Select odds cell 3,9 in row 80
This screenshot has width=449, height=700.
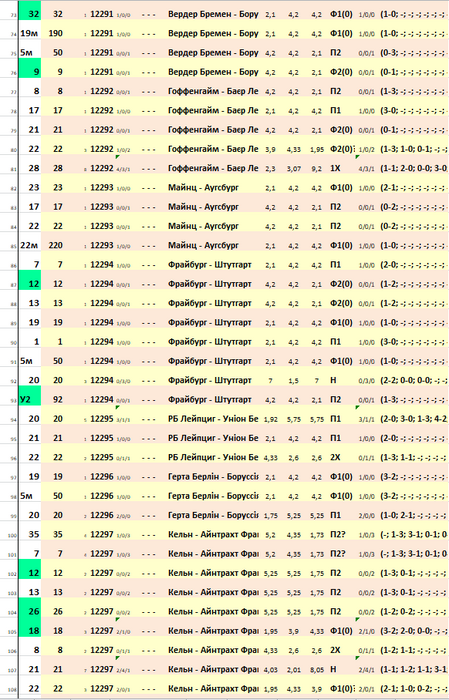click(270, 149)
